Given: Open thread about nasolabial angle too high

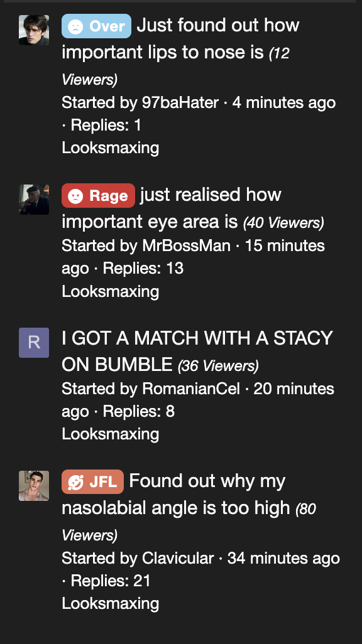Looking at the screenshot, I should point(177,494).
